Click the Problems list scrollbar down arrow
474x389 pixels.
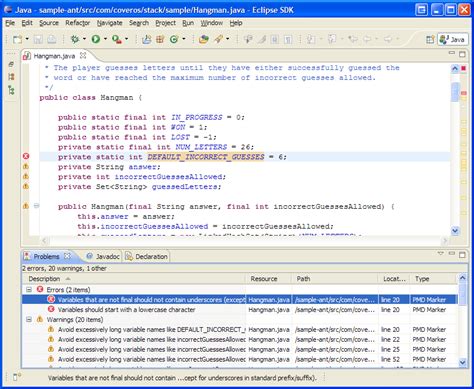click(x=462, y=362)
